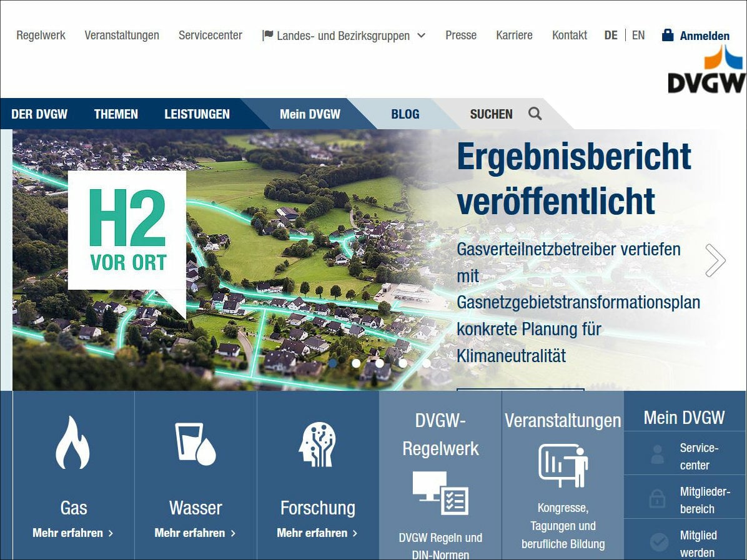Open Servicecenter in top navigation

[x=210, y=35]
